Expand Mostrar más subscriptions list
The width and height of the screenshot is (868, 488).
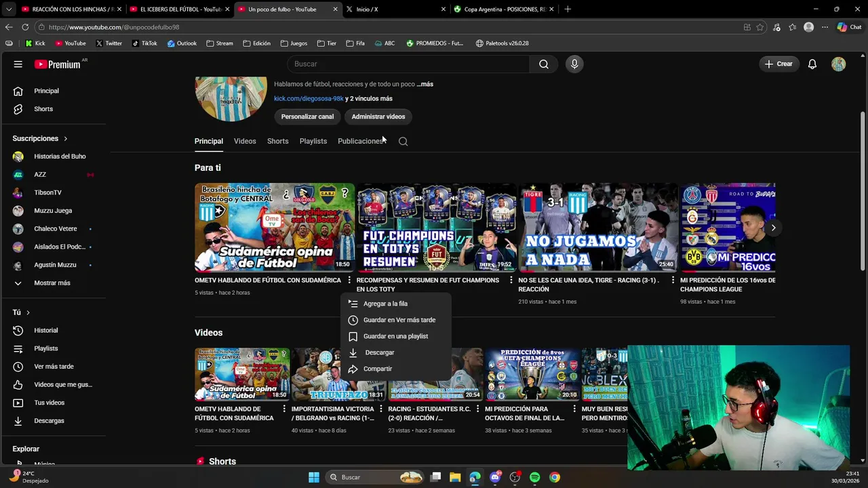(54, 283)
